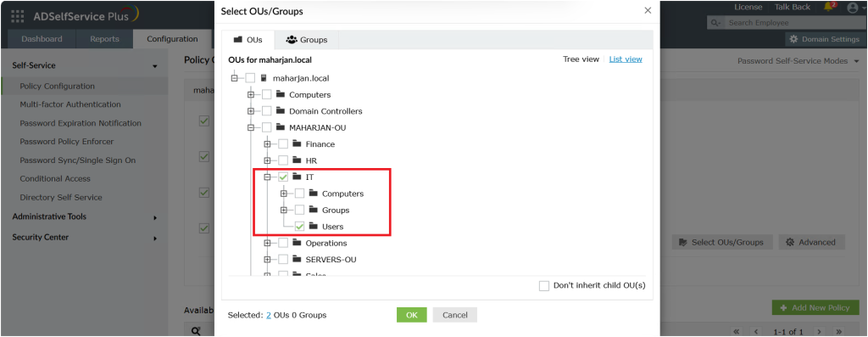Check the Finance OU checkbox
Image resolution: width=868 pixels, height=337 pixels.
pyautogui.click(x=283, y=144)
